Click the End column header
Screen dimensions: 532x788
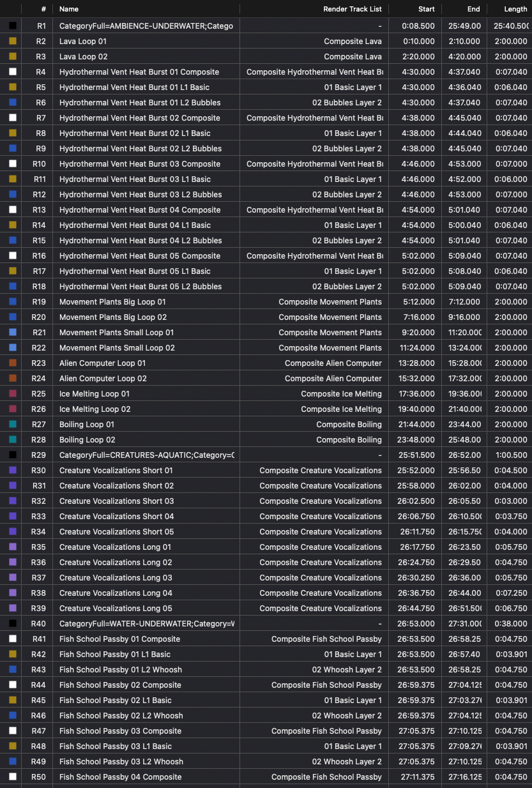473,9
